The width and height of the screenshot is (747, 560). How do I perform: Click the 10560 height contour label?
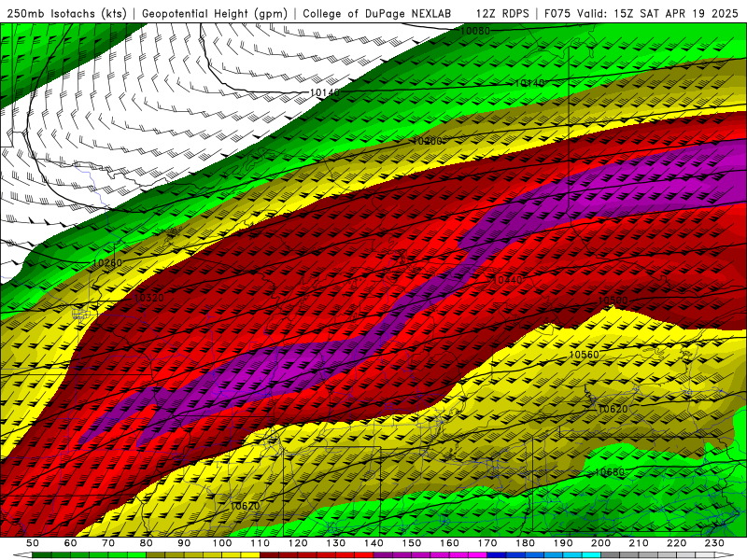coord(585,355)
